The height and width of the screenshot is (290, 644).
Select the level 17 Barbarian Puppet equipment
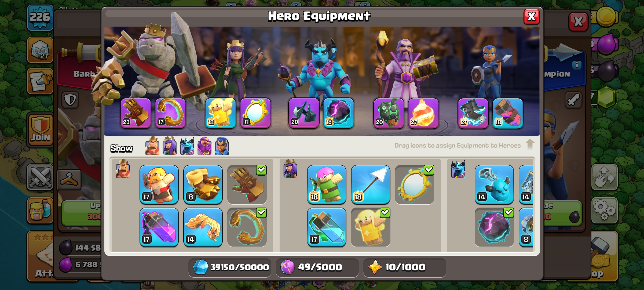click(x=159, y=184)
